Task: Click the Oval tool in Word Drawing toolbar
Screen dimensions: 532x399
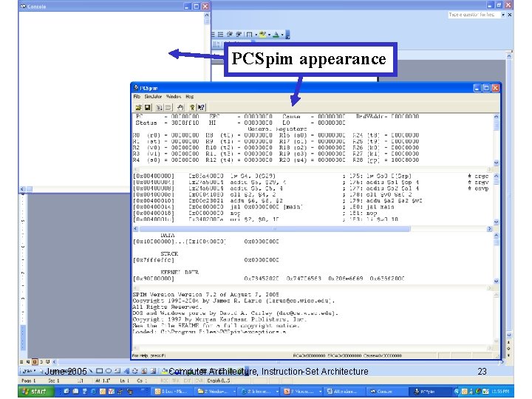Action: coord(109,371)
